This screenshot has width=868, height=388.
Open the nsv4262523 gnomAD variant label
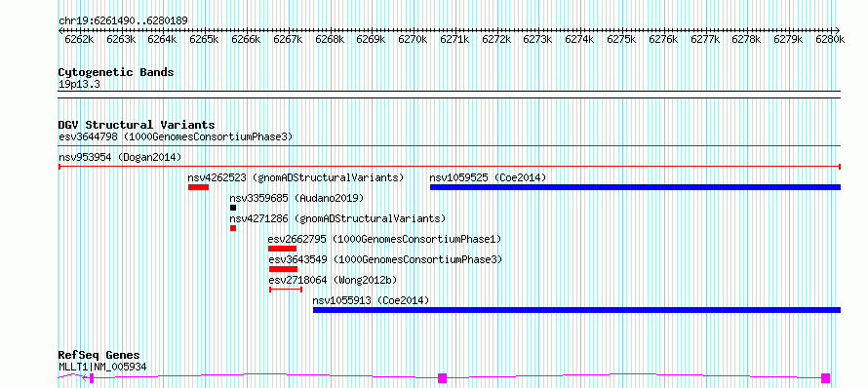point(296,177)
